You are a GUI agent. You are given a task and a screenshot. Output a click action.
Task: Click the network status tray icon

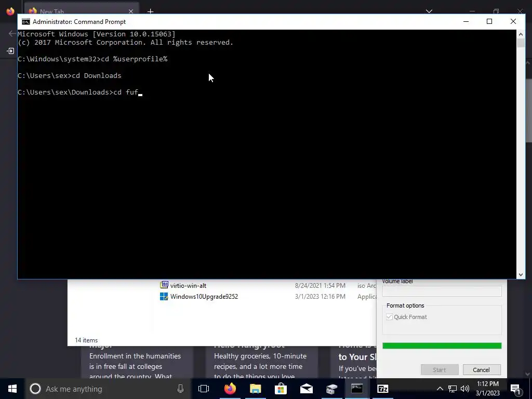[453, 389]
